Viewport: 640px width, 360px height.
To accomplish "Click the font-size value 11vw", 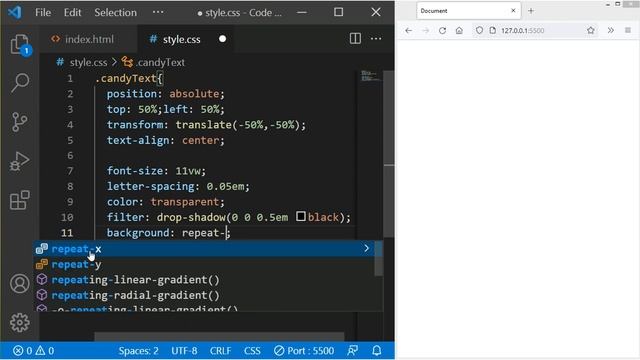I will 188,171.
